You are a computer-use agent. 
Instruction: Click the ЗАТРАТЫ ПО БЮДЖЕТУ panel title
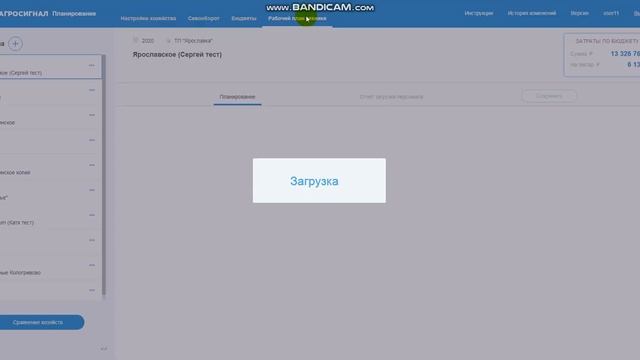[x=607, y=41]
